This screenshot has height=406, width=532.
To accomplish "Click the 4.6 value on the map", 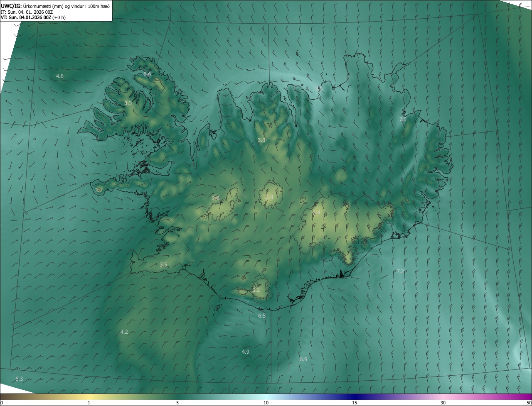I will (x=60, y=76).
